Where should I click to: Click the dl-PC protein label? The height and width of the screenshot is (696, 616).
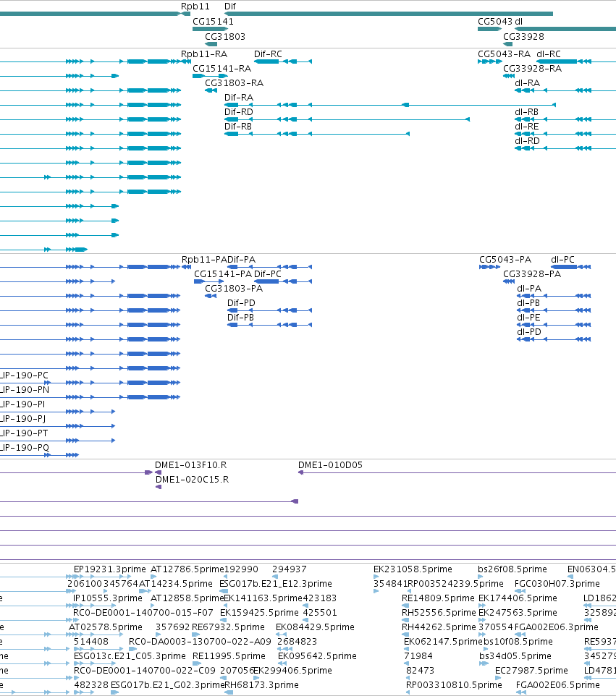pos(562,260)
